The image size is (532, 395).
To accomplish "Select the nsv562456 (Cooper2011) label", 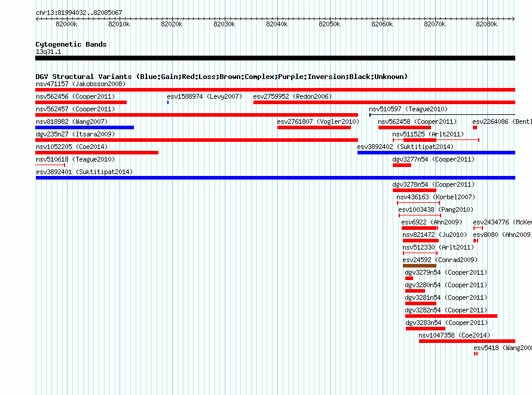I will click(75, 96).
